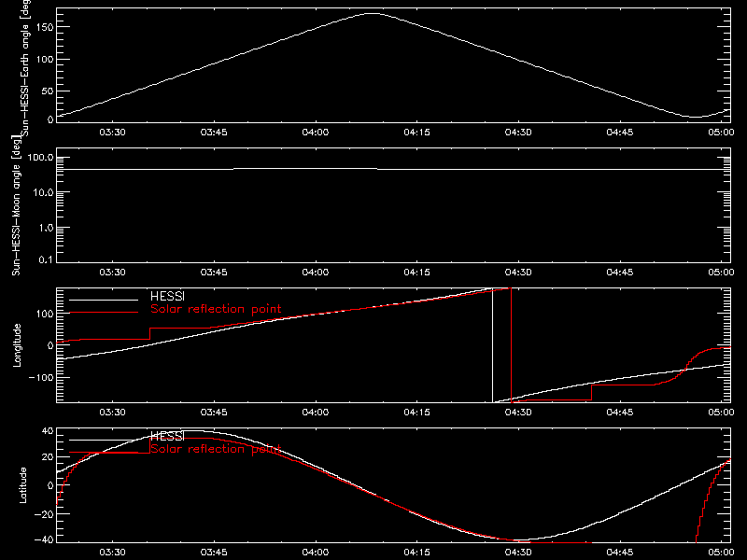Image resolution: width=747 pixels, height=560 pixels.
Task: Click 04:45 time label under Moon angle plot
Action: (x=620, y=272)
